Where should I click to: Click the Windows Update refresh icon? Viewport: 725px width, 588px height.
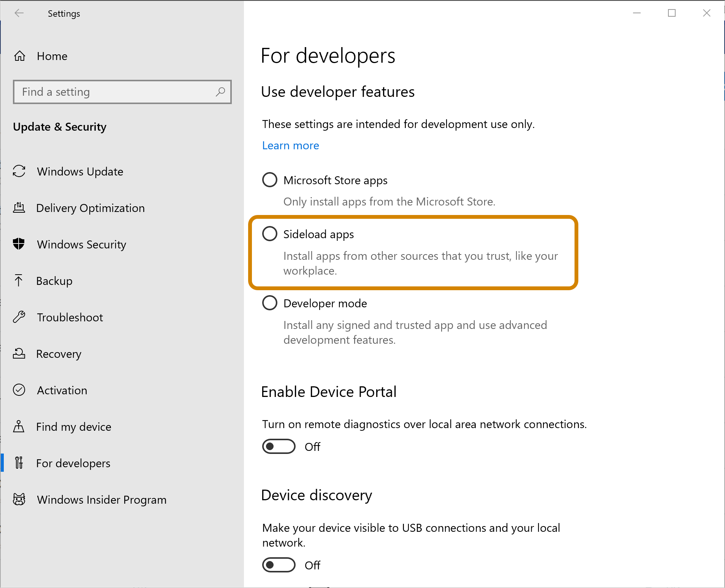tap(19, 171)
